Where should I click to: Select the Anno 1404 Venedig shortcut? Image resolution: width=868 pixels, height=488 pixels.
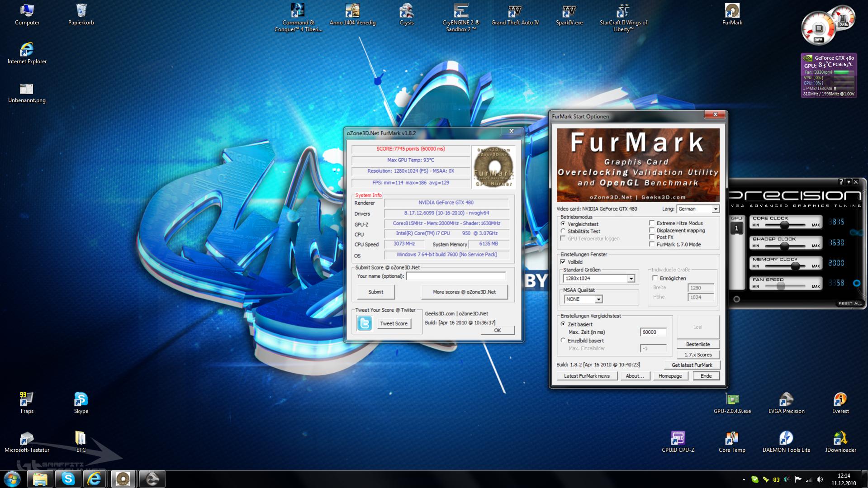tap(352, 14)
